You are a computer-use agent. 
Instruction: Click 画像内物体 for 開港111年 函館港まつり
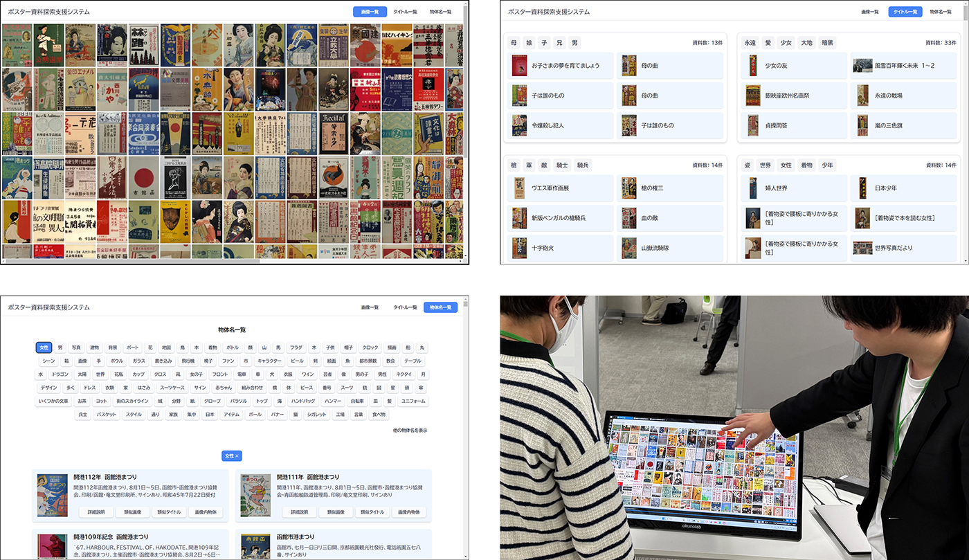[x=409, y=512]
